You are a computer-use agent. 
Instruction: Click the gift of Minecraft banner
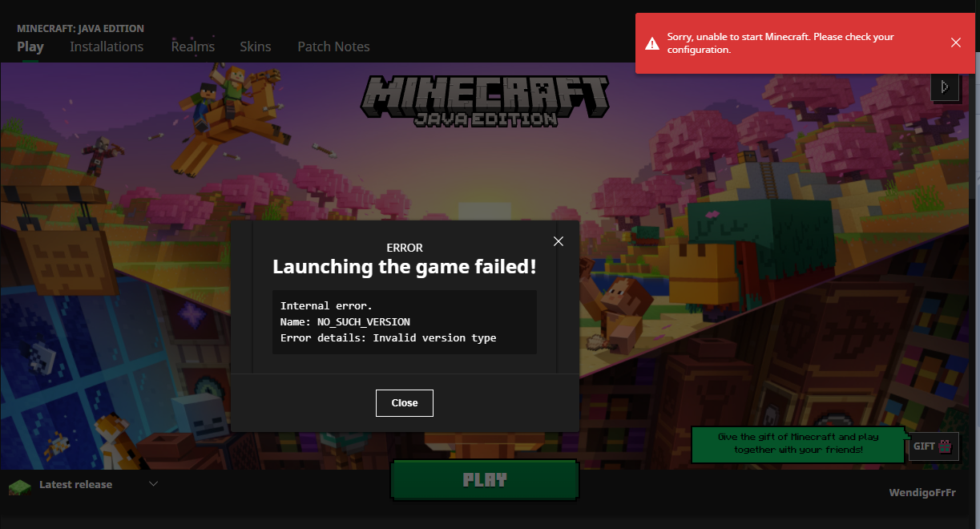[798, 443]
